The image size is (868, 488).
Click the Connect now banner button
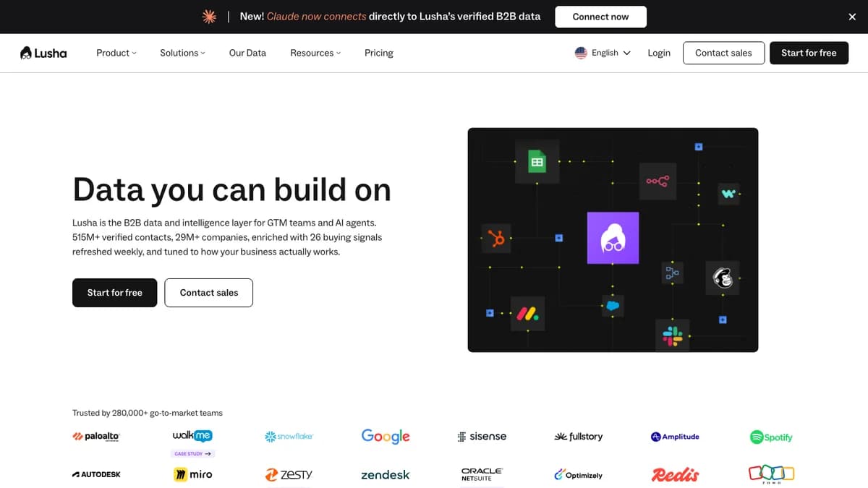[600, 17]
